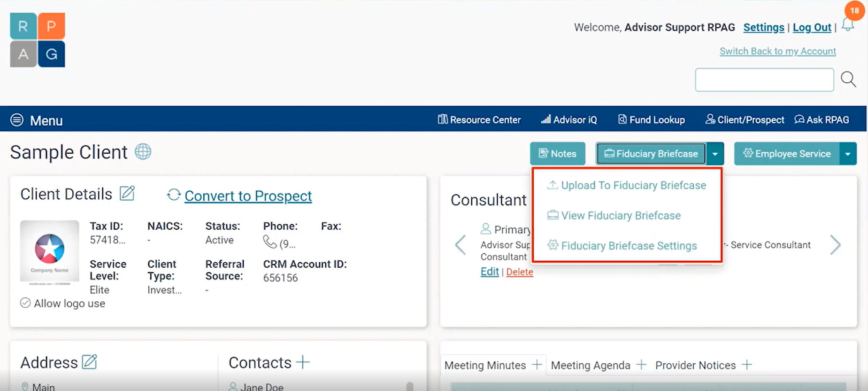The height and width of the screenshot is (391, 868).
Task: Expand the Employee Service dropdown arrow
Action: (x=848, y=154)
